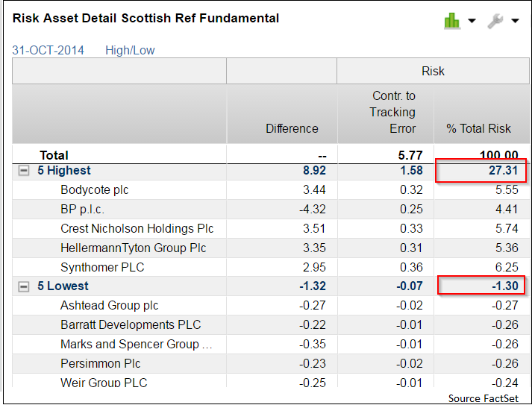Open the dropdown arrow beside wrench icon
This screenshot has width=532, height=405.
pyautogui.click(x=515, y=21)
